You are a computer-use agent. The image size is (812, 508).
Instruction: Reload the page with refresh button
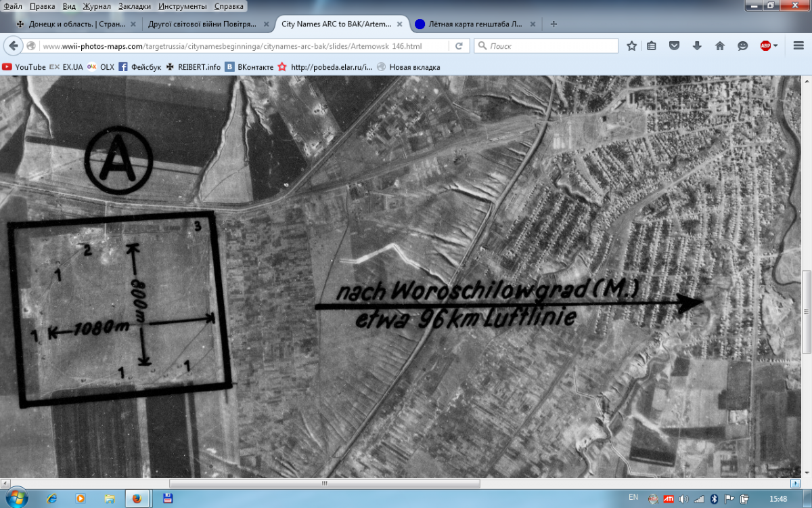point(459,46)
